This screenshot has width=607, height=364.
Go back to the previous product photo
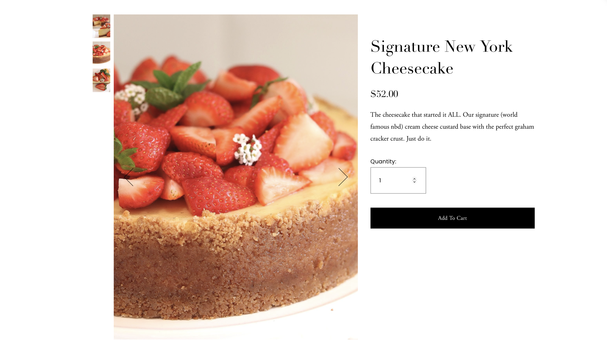tap(129, 177)
